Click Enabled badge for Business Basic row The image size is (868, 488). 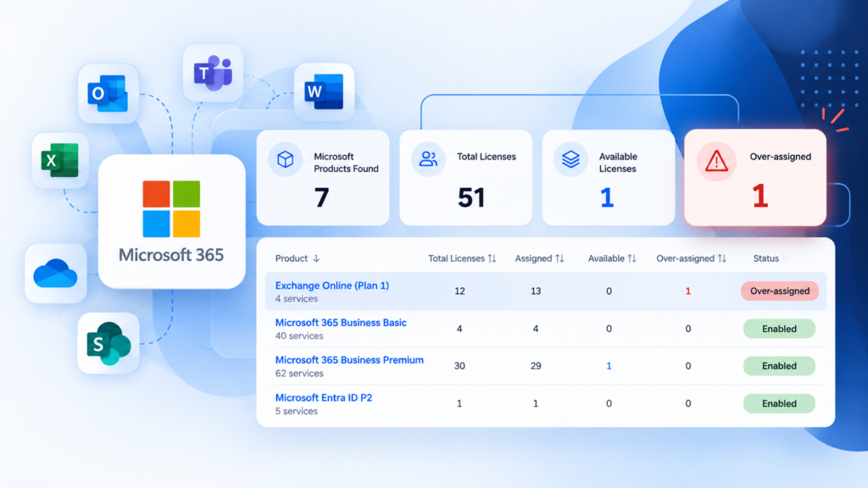[780, 329]
